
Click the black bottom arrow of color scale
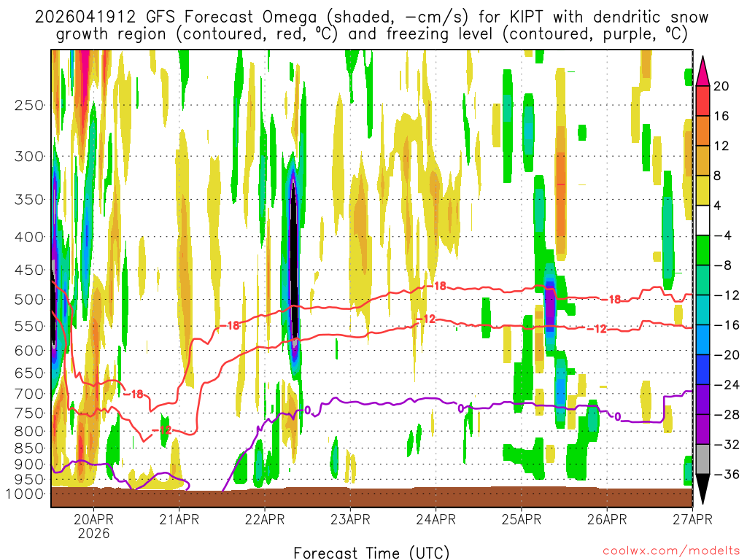(x=703, y=489)
